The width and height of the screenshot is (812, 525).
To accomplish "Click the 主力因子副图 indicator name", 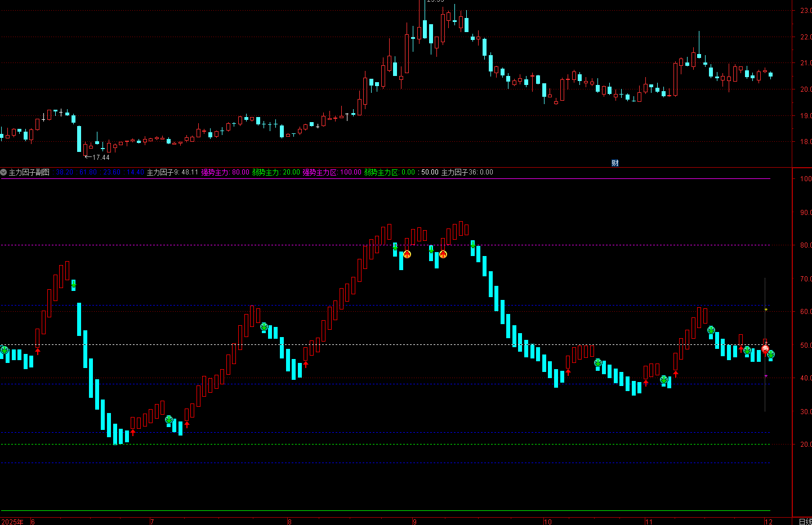I will tap(29, 172).
